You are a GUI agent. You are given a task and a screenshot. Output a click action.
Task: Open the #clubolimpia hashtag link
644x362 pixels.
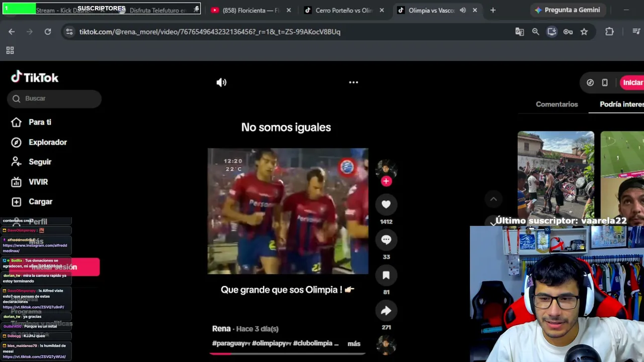(312, 343)
